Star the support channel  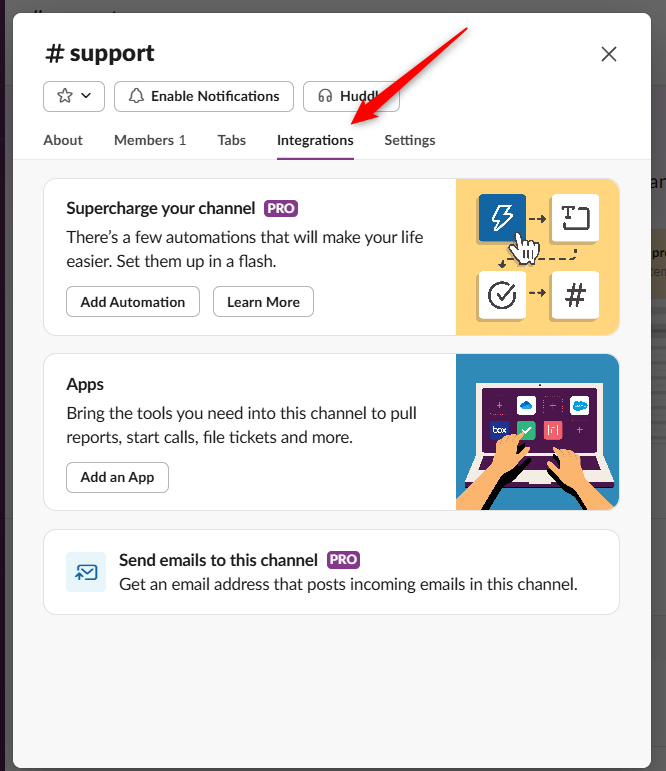64,96
